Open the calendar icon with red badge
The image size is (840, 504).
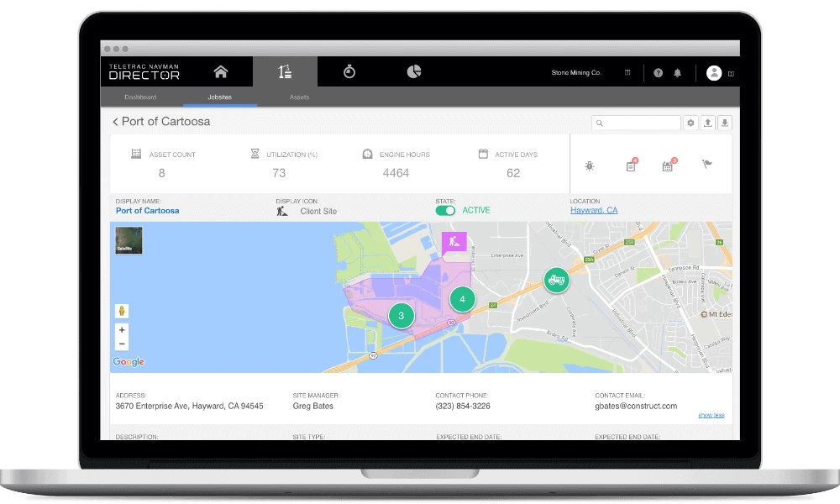coord(668,166)
